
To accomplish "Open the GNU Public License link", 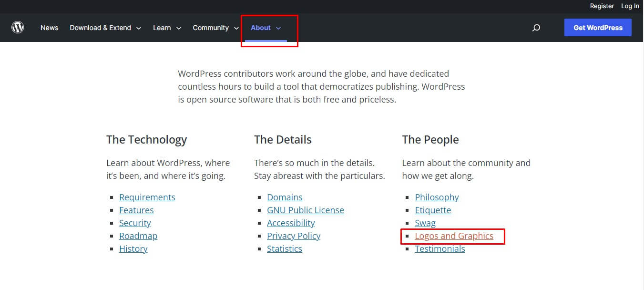I will (x=306, y=210).
